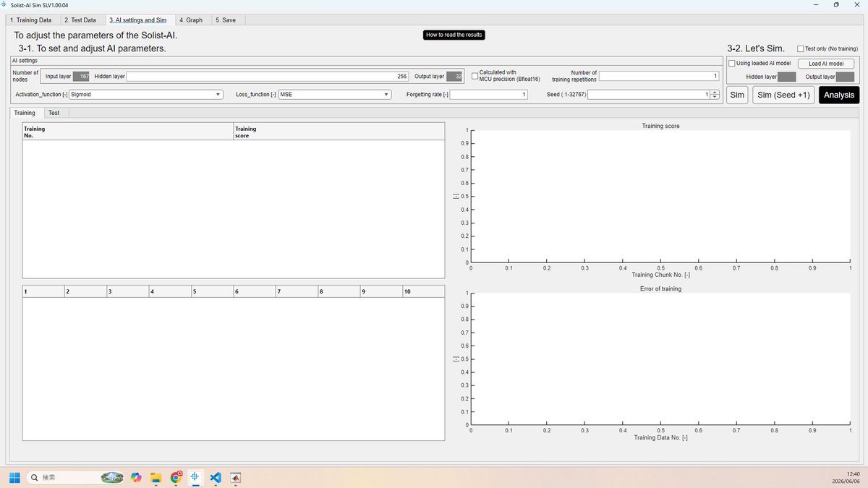
Task: Click the Input layer value 167
Action: click(82, 76)
